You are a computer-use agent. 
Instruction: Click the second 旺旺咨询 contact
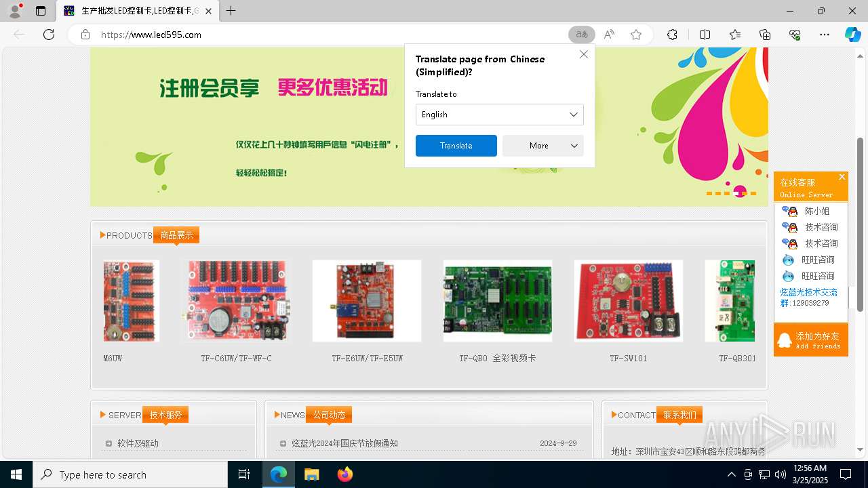pos(808,276)
